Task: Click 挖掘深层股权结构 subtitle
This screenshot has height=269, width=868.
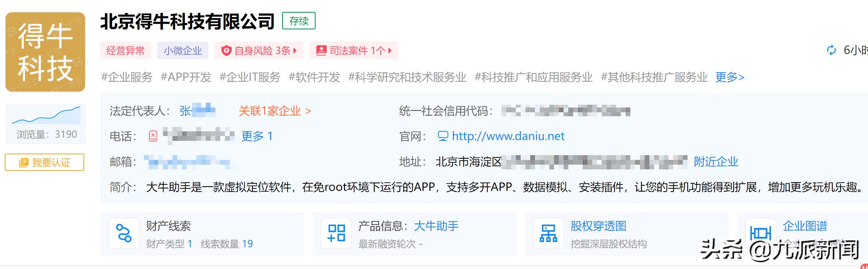Action: coord(608,244)
